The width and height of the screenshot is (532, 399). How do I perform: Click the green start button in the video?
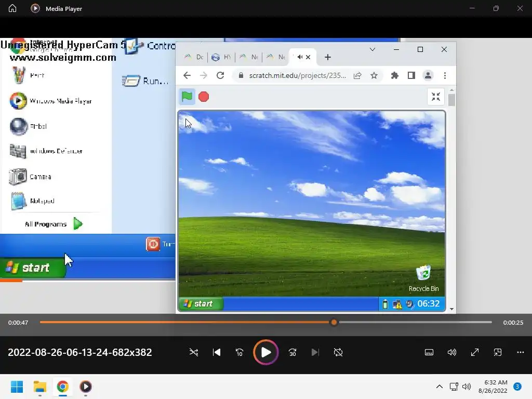(33, 268)
